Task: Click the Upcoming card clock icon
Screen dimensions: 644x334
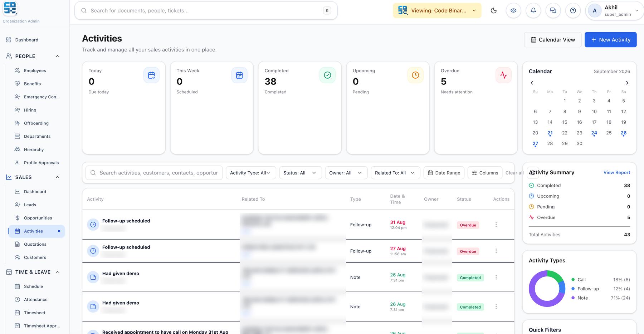Action: [415, 75]
